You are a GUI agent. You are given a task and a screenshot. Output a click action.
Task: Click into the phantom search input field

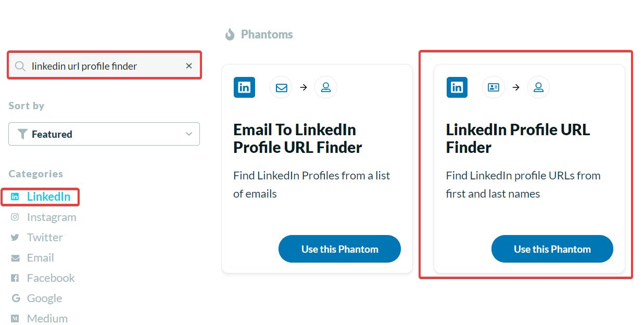[x=104, y=66]
